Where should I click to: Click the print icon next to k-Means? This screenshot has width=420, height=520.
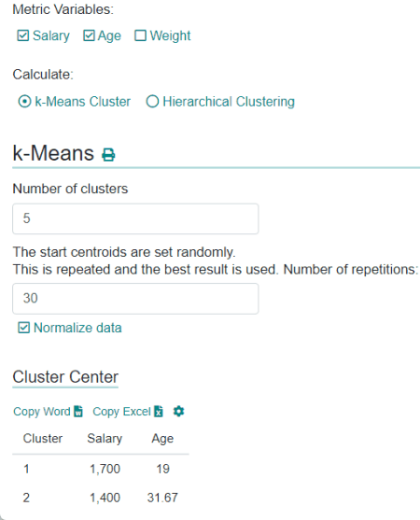click(108, 155)
